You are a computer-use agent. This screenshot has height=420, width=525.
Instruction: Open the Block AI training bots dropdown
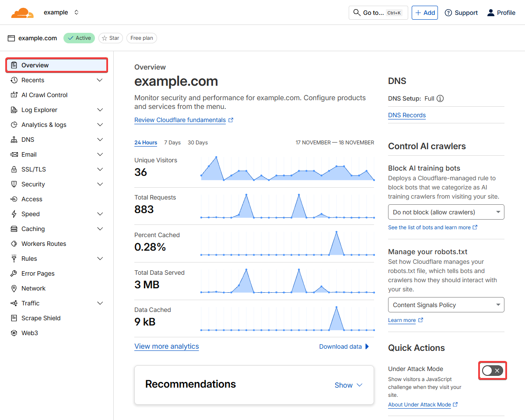pyautogui.click(x=446, y=212)
